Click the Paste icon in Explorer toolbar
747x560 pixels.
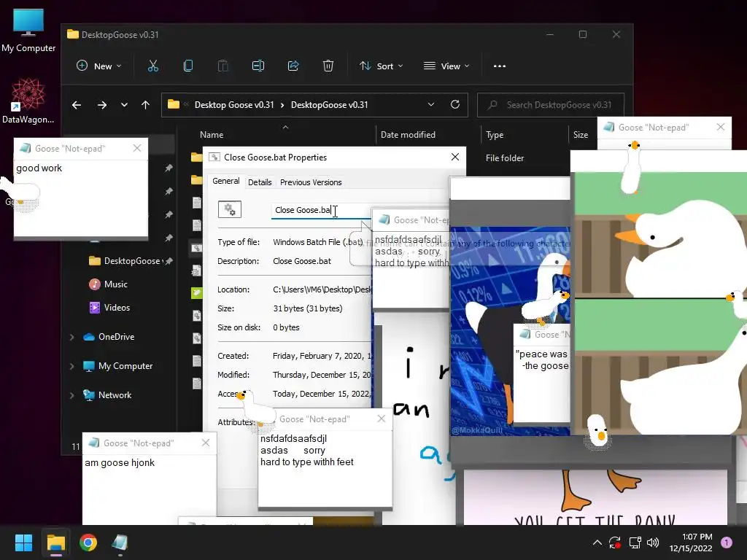click(x=223, y=66)
